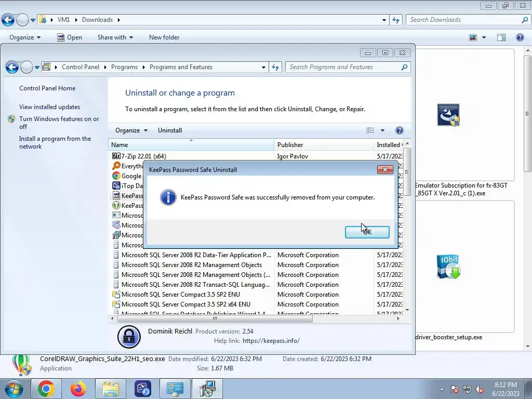Open Install a program from the network
This screenshot has width=532, height=399.
tap(55, 142)
